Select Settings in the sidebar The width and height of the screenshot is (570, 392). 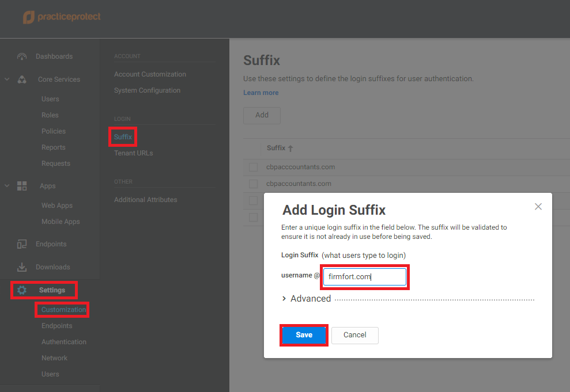click(x=52, y=290)
